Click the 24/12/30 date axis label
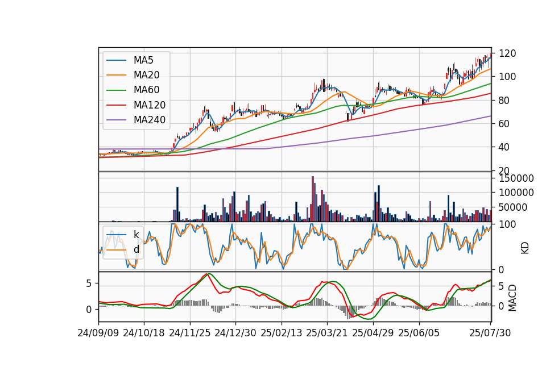Screen dimensions: 546x392 (x=235, y=333)
